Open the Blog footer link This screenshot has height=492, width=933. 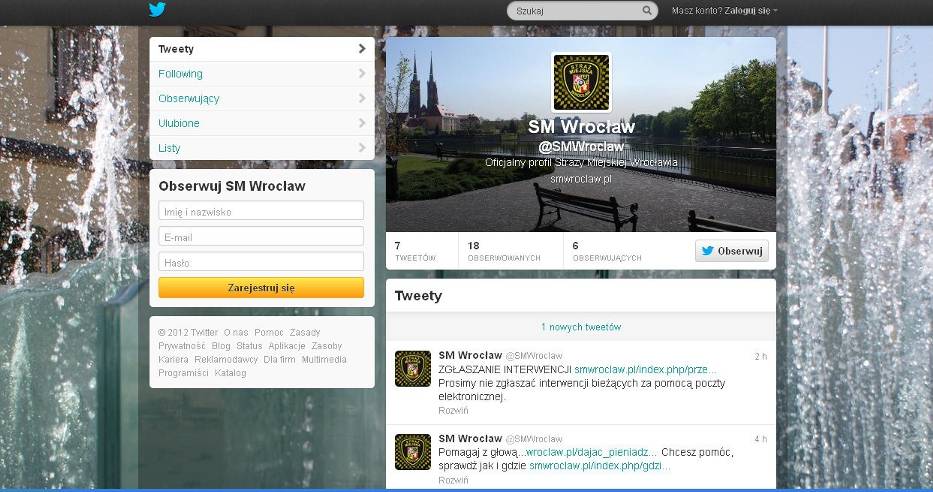pos(221,346)
